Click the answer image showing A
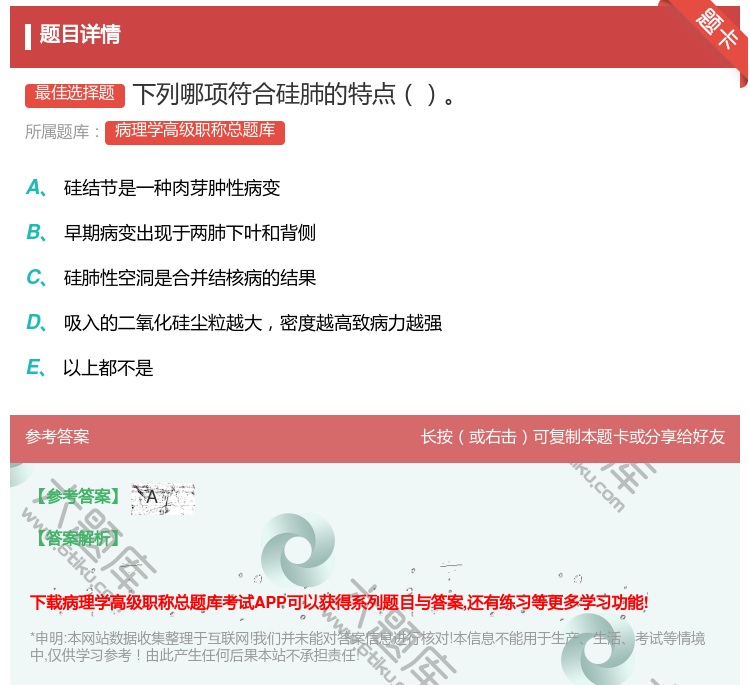The image size is (750, 685). (163, 499)
